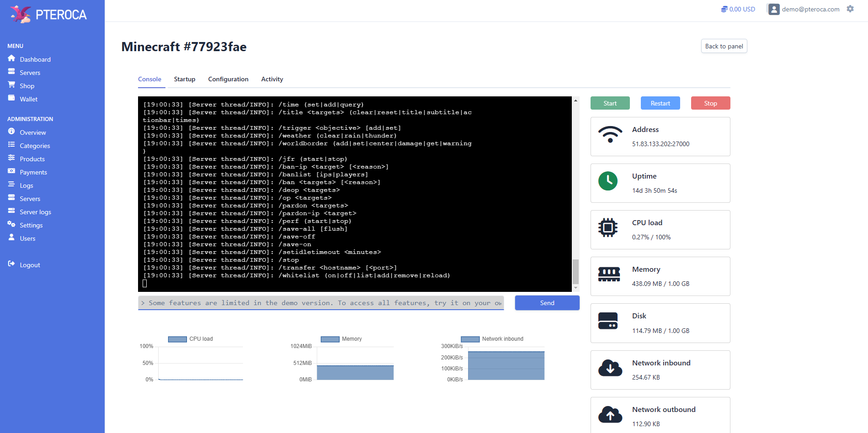
Task: Click CPU value 0.27% / 100%
Action: 651,237
